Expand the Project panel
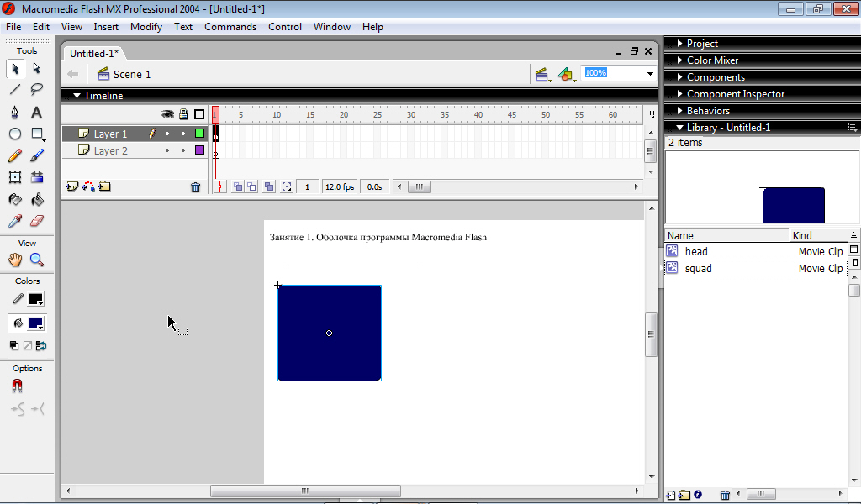The image size is (861, 504). [679, 44]
